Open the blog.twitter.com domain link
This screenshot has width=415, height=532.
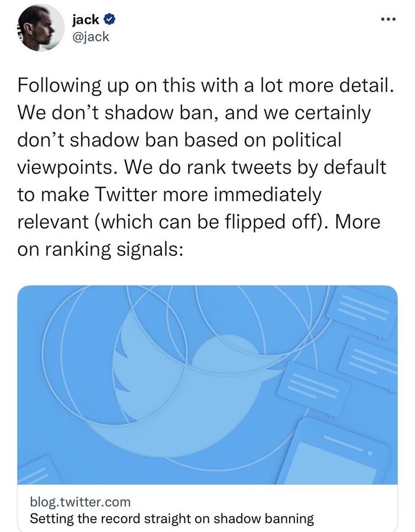point(80,502)
